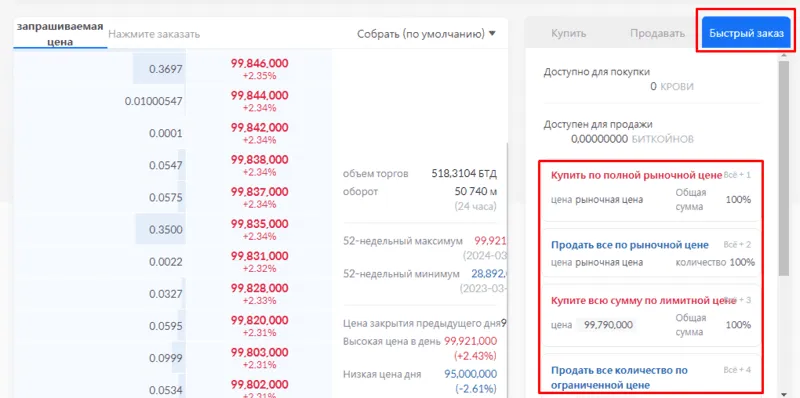Click the daily low price 95,000,000

pyautogui.click(x=470, y=374)
